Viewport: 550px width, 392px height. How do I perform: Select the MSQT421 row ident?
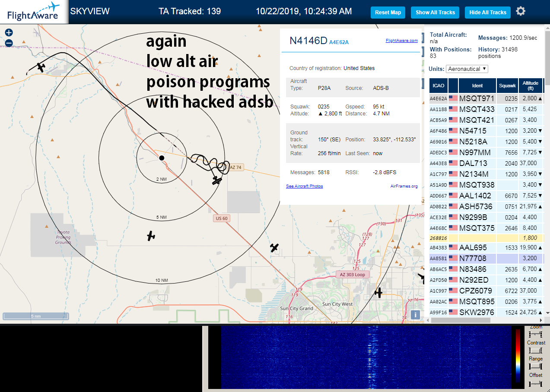[x=477, y=120]
